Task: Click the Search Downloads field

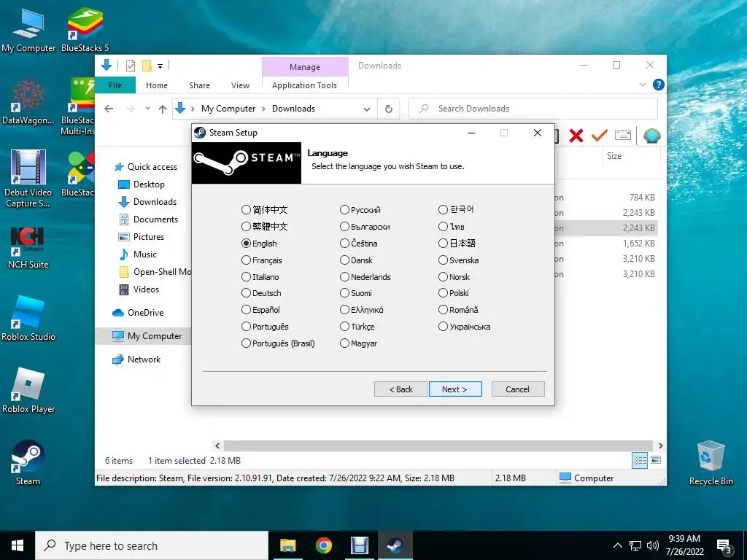Action: (x=533, y=109)
